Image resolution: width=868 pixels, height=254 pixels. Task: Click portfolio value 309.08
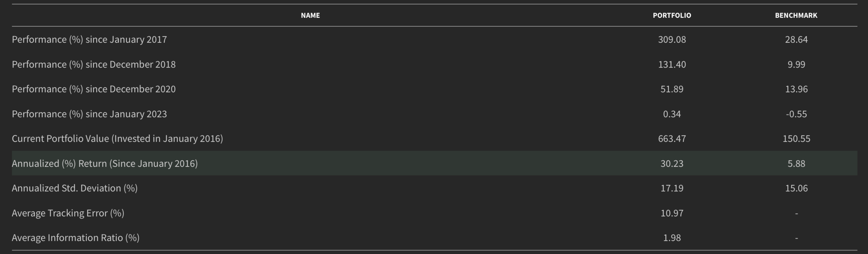(x=672, y=40)
